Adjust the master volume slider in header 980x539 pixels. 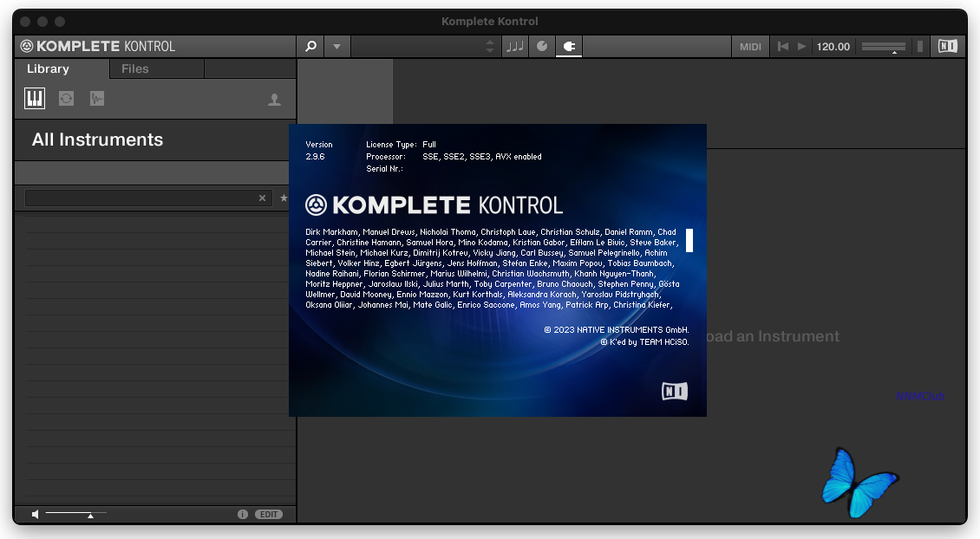[883, 47]
